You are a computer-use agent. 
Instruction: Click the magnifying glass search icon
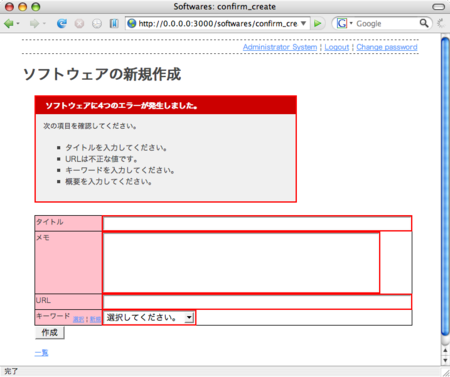[x=424, y=23]
